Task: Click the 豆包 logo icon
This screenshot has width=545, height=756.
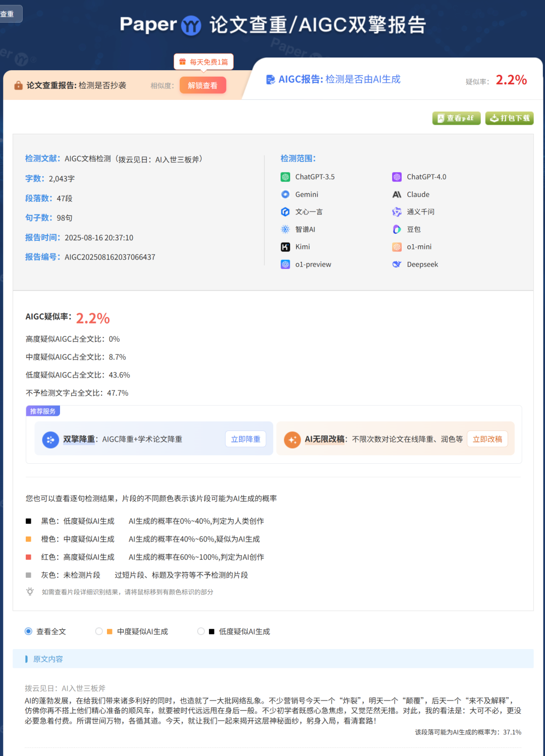Action: pyautogui.click(x=397, y=229)
